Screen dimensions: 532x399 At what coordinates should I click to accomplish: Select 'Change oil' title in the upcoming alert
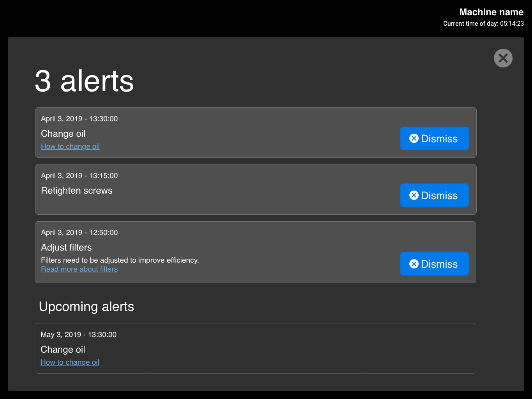click(x=63, y=350)
